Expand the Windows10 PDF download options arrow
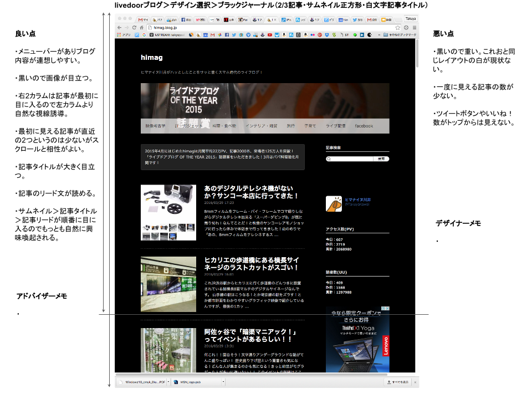This screenshot has height=399, width=532. [x=167, y=381]
